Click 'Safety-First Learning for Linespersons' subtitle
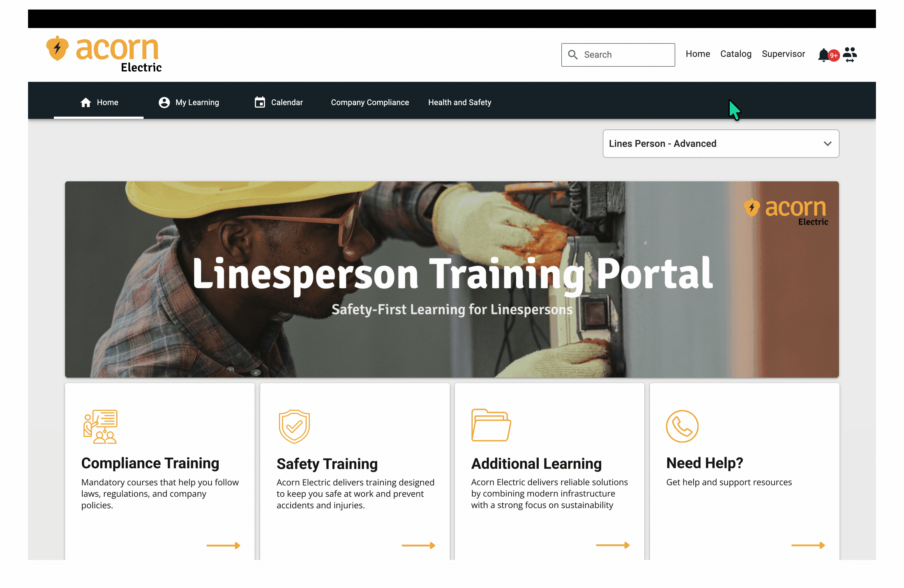 pos(452,309)
